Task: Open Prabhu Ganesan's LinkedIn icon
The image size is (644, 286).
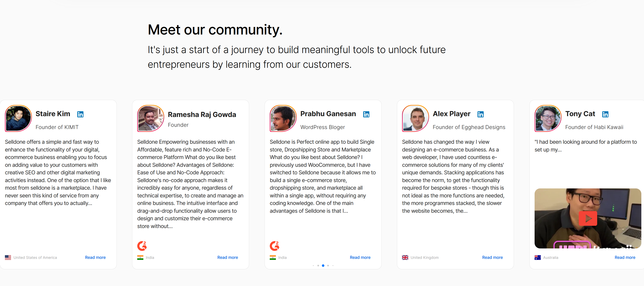Action: click(x=366, y=114)
